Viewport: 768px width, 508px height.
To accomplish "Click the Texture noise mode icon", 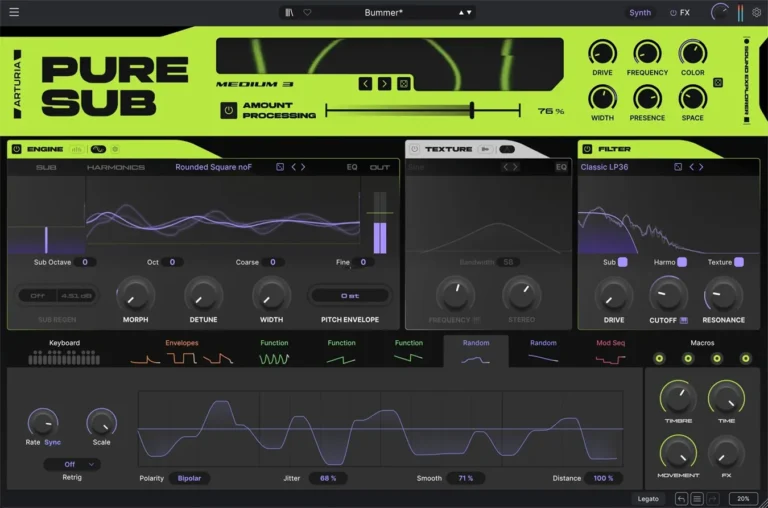I will pos(507,149).
